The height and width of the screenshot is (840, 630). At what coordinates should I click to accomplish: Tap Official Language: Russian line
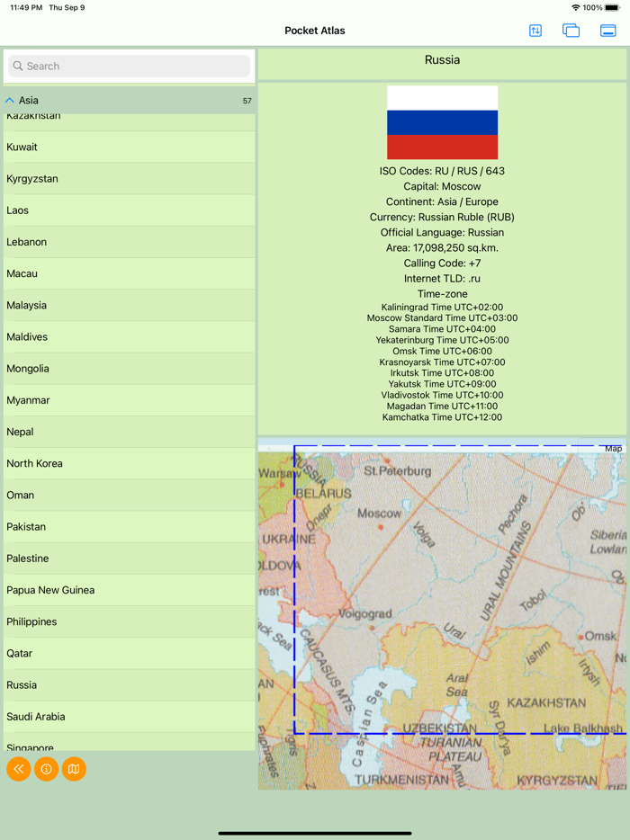[x=442, y=233]
